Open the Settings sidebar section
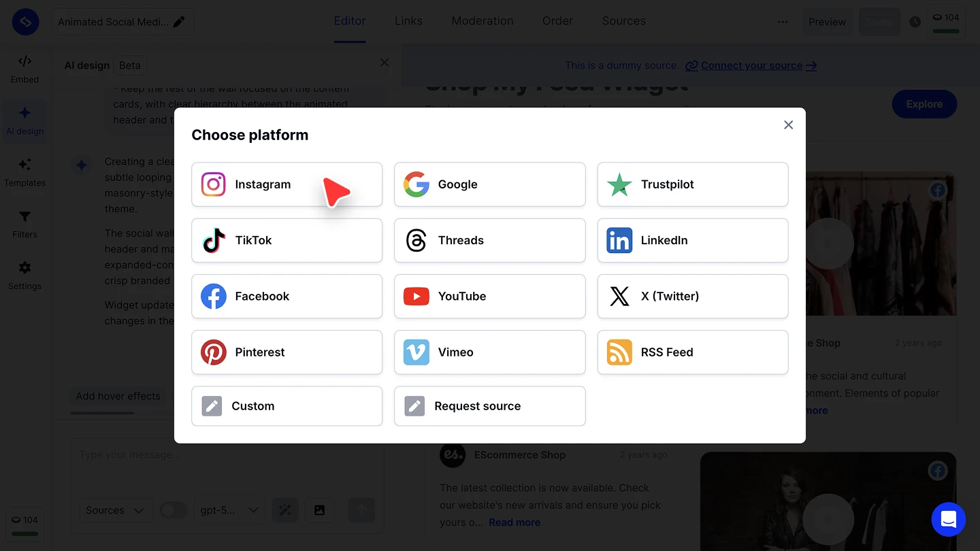Image resolution: width=980 pixels, height=551 pixels. coord(24,275)
